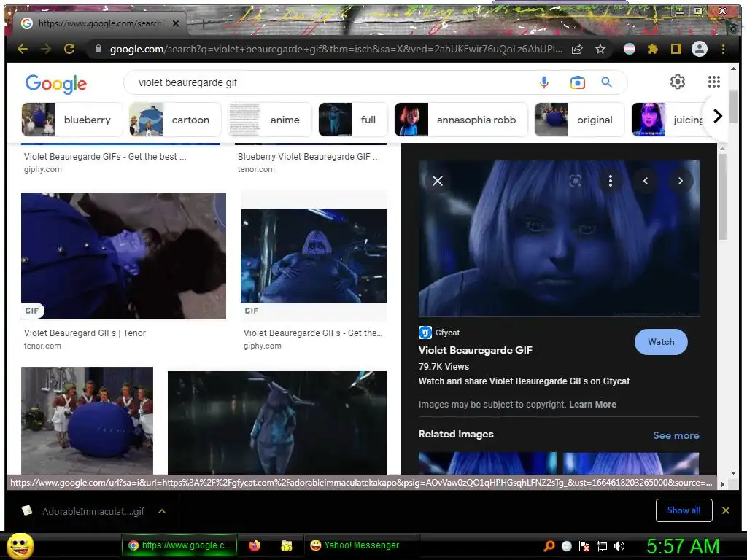The height and width of the screenshot is (560, 747).
Task: Click the first related image thumbnail
Action: [x=487, y=463]
